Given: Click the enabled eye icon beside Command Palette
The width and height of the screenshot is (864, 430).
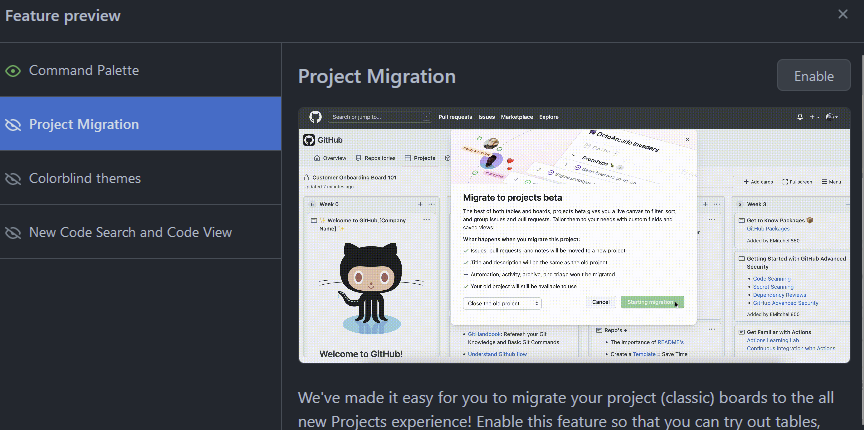Looking at the screenshot, I should 13,71.
